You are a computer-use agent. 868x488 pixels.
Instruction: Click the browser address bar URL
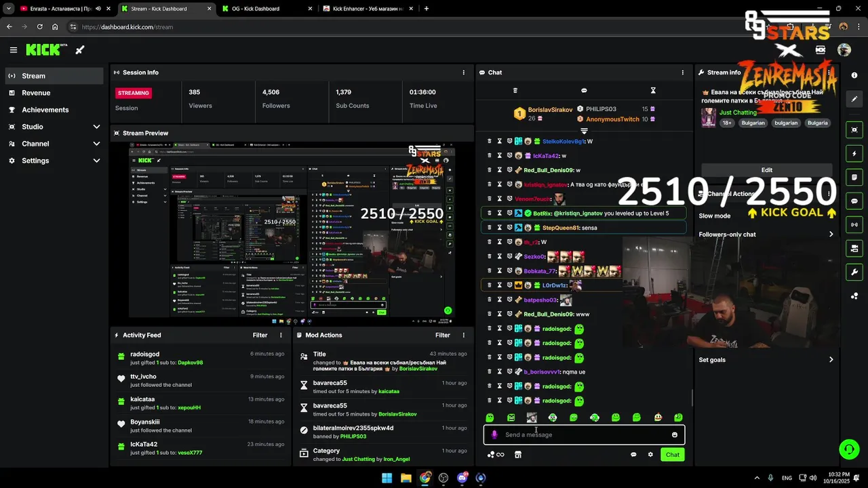pos(127,27)
